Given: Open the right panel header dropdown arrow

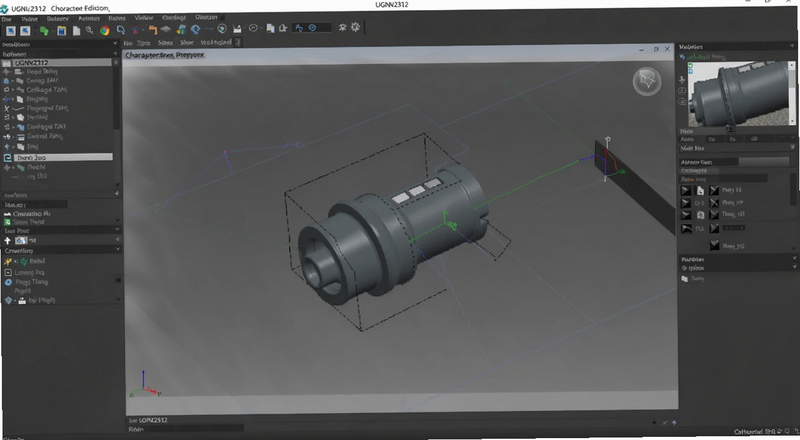Looking at the screenshot, I should (x=792, y=46).
